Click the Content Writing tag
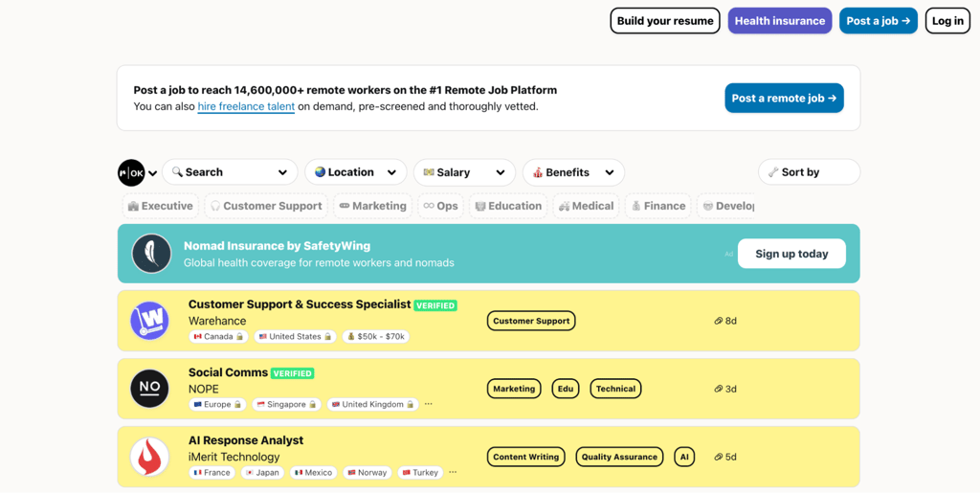980x493 pixels. (526, 457)
